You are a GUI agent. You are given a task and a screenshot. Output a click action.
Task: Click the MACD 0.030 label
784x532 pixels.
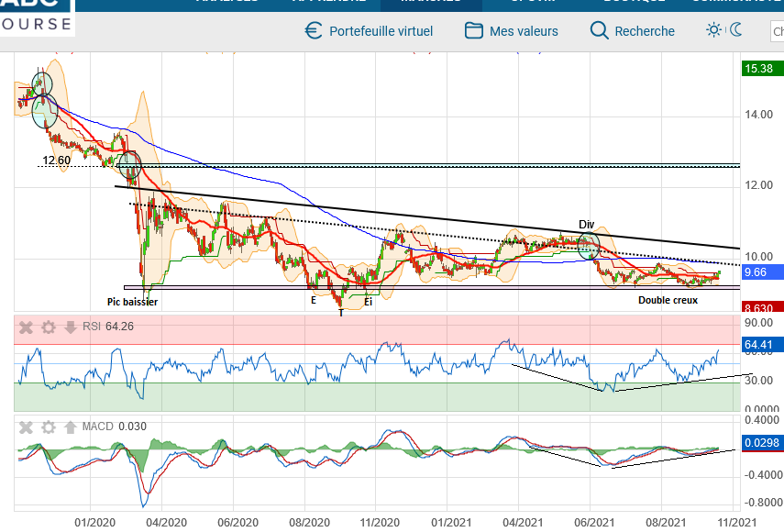pos(114,427)
